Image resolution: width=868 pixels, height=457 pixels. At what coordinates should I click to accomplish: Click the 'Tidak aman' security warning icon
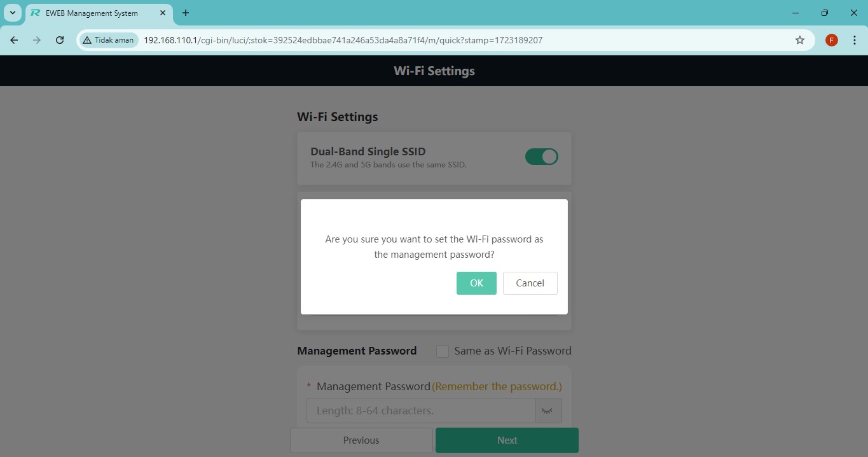point(87,40)
